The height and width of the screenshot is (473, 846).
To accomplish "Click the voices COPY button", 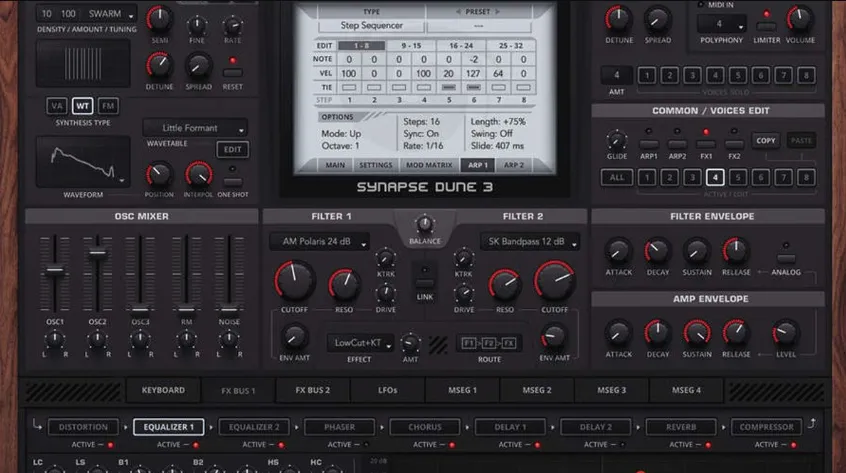I will click(x=765, y=141).
